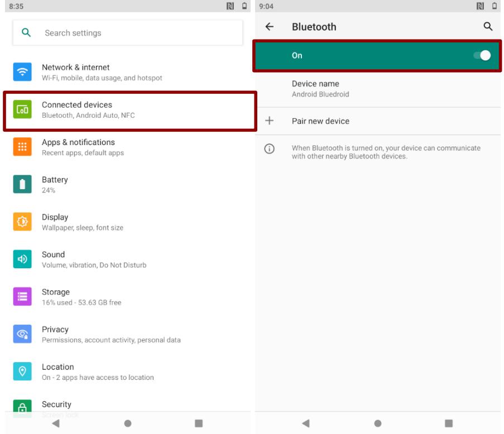Image resolution: width=504 pixels, height=434 pixels.
Task: Tap the search icon on Bluetooth screen
Action: coord(488,26)
